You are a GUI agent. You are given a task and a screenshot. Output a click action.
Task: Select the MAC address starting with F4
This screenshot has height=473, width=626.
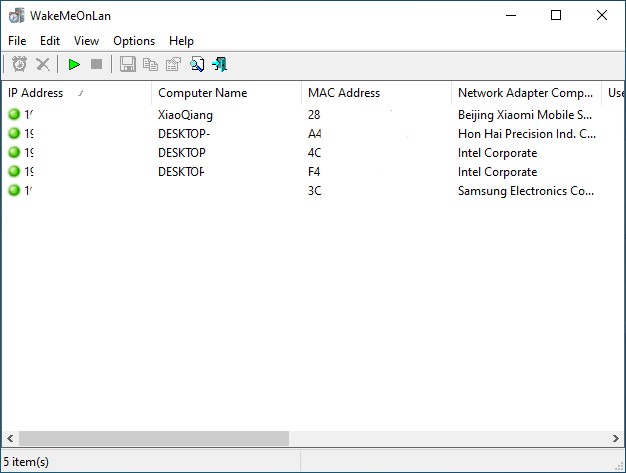[x=314, y=172]
